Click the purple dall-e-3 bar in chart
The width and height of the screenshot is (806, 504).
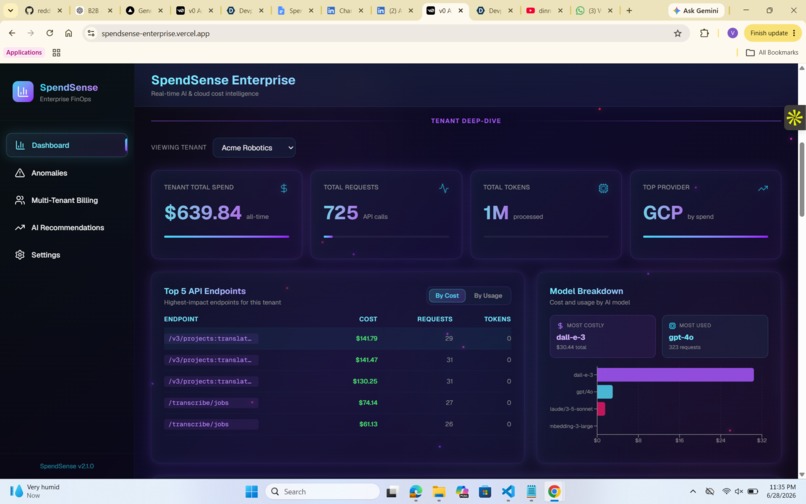(675, 374)
